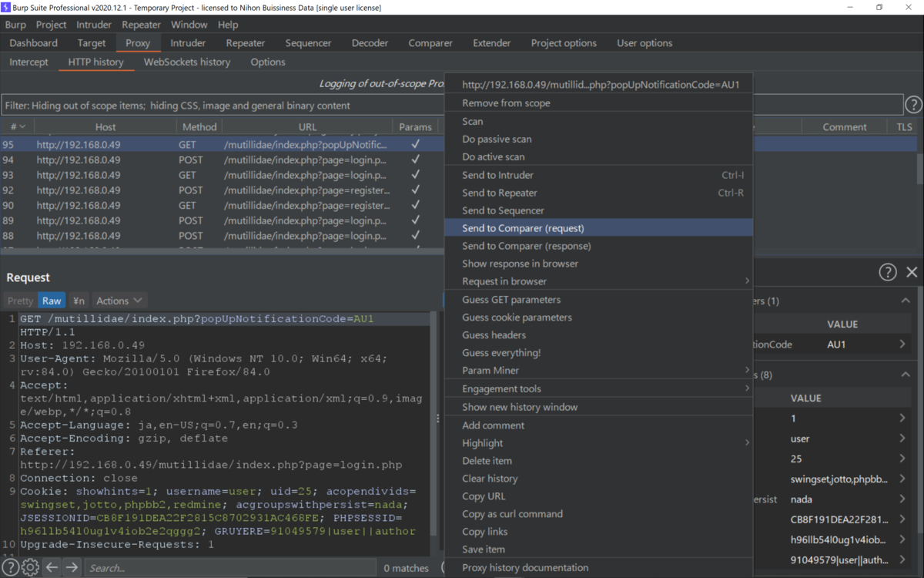
Task: Open the Intercept sub-tab
Action: 29,62
